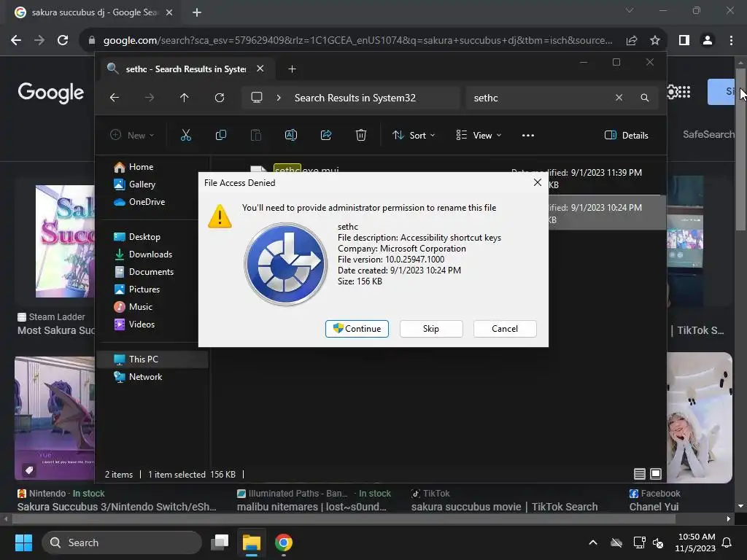Open the Sort dropdown in Explorer
Viewport: 747px width, 560px height.
[x=413, y=135]
